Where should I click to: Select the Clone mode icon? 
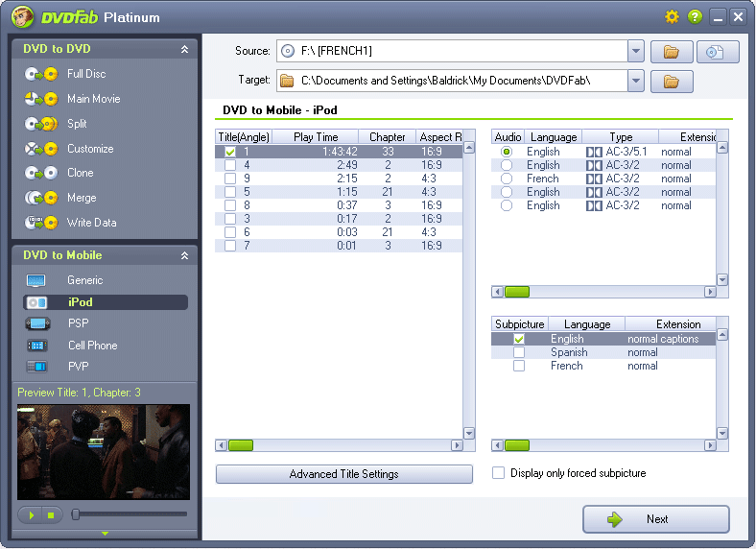pyautogui.click(x=41, y=173)
